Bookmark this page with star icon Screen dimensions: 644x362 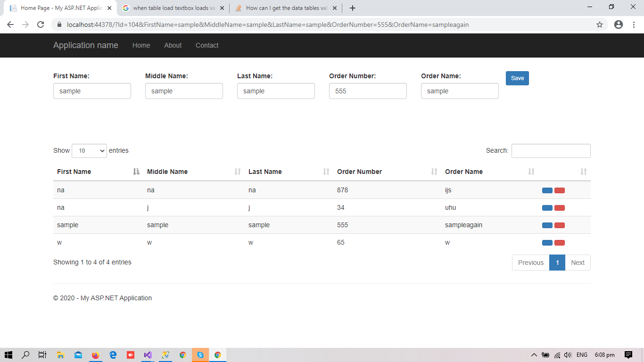600,25
